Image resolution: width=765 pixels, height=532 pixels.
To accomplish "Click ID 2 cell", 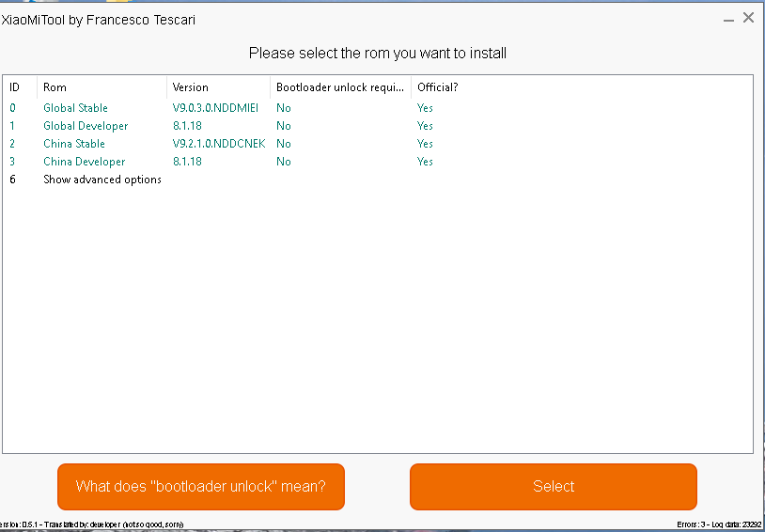I will click(12, 144).
